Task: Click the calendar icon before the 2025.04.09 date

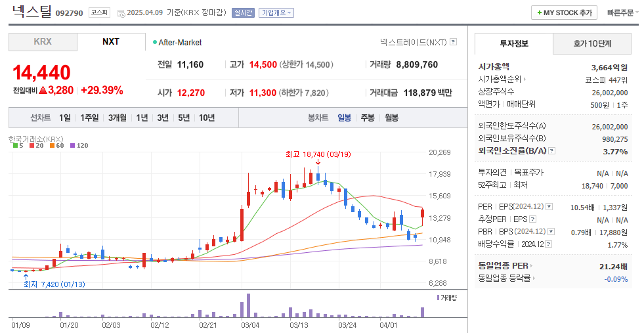Action: coord(121,13)
